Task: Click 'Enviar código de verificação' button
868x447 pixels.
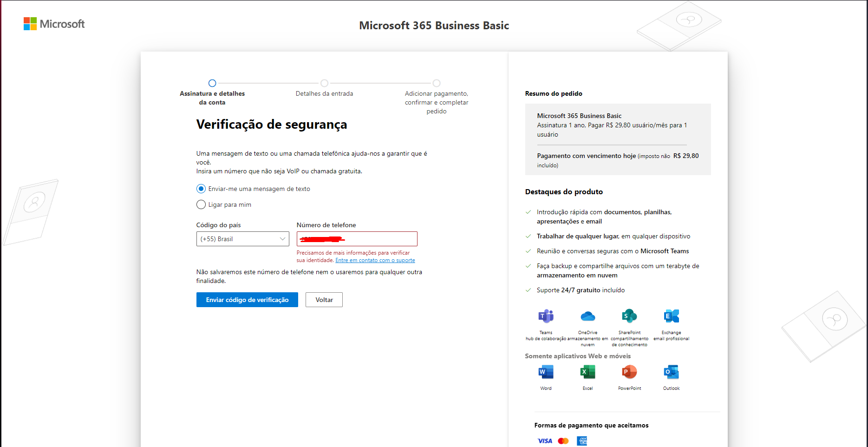Action: (x=247, y=300)
